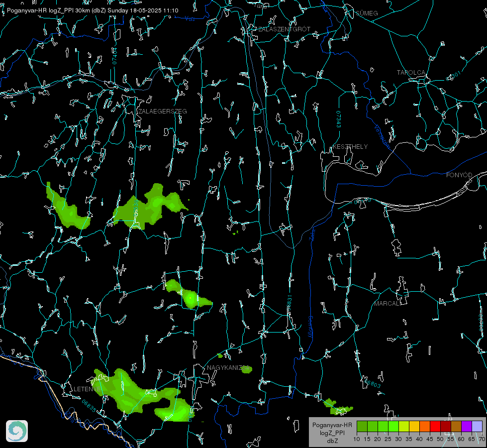Click the TAPOLCA town label
The width and height of the screenshot is (487, 448).
[x=411, y=73]
